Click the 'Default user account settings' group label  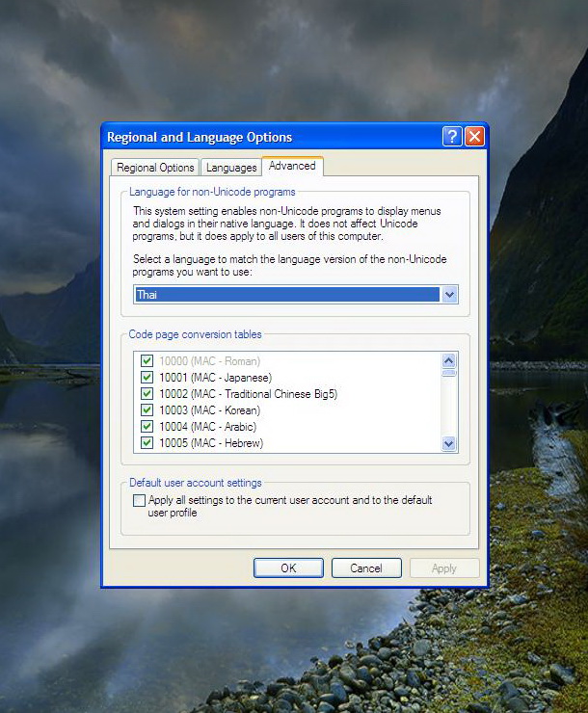coord(196,483)
